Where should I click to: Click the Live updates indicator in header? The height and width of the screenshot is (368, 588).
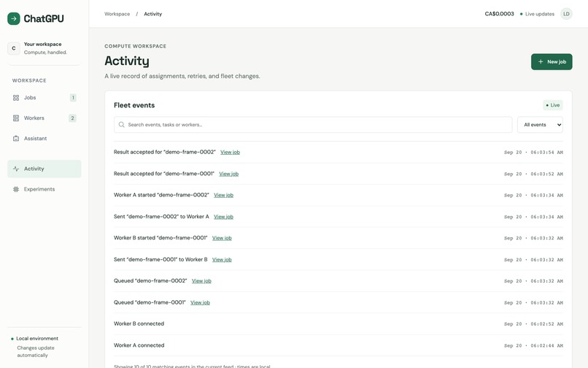(x=537, y=14)
